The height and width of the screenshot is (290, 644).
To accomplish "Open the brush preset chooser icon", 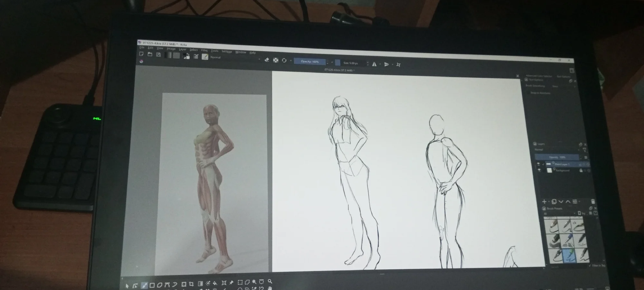I will tap(205, 57).
